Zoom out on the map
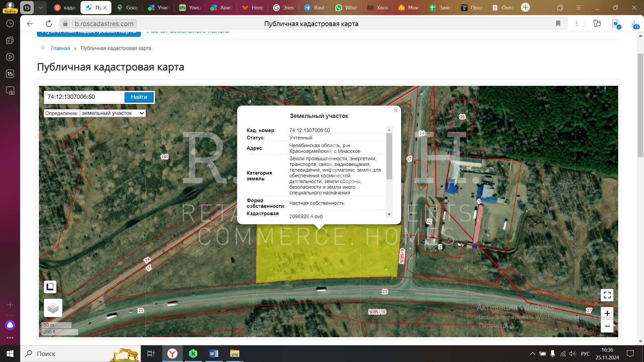This screenshot has height=362, width=644. point(607,326)
